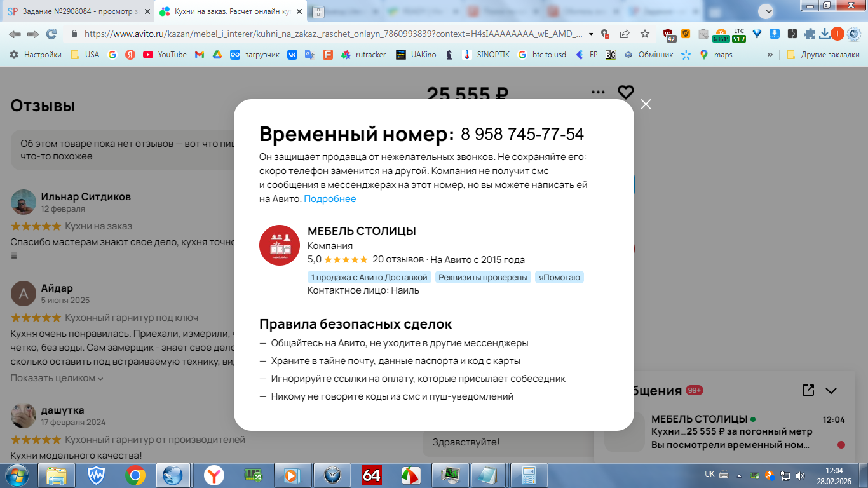Open the address bar history dropdown arrow
This screenshot has height=488, width=868.
(x=592, y=34)
